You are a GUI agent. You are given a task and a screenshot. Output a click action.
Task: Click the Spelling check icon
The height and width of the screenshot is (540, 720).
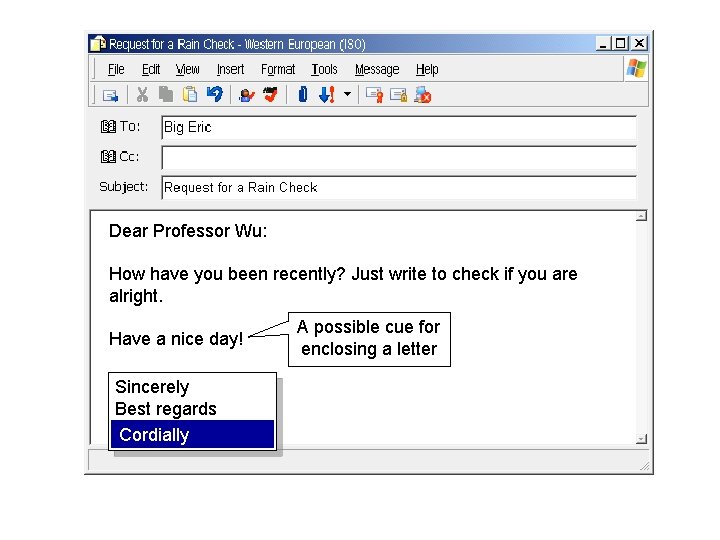click(270, 95)
